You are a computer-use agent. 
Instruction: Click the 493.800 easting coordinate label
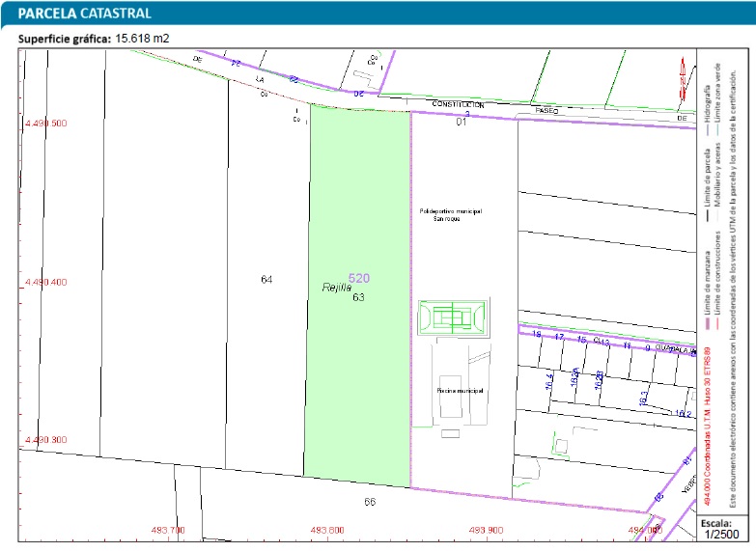pyautogui.click(x=326, y=530)
